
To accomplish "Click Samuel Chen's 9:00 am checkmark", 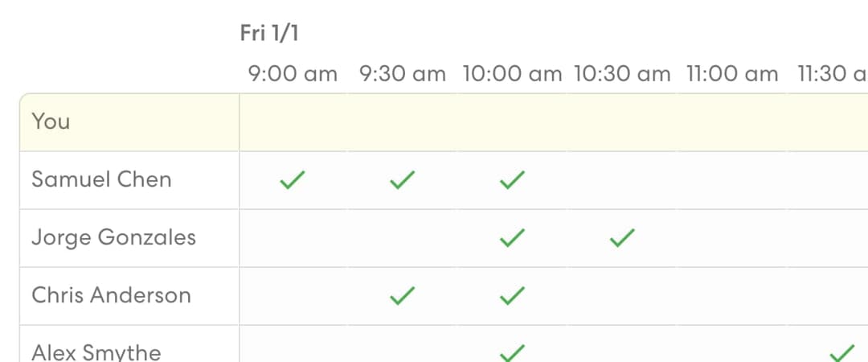I will (293, 180).
